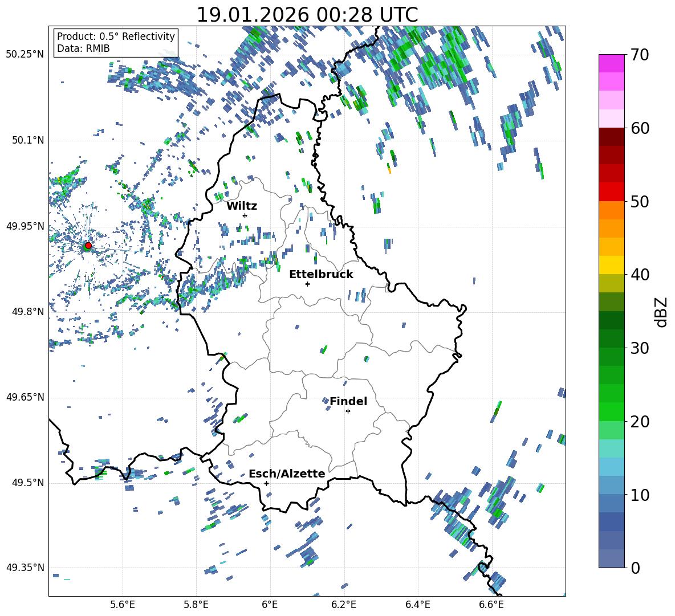The height and width of the screenshot is (616, 675).
Task: Select the Wiltz city label
Action: click(x=242, y=206)
